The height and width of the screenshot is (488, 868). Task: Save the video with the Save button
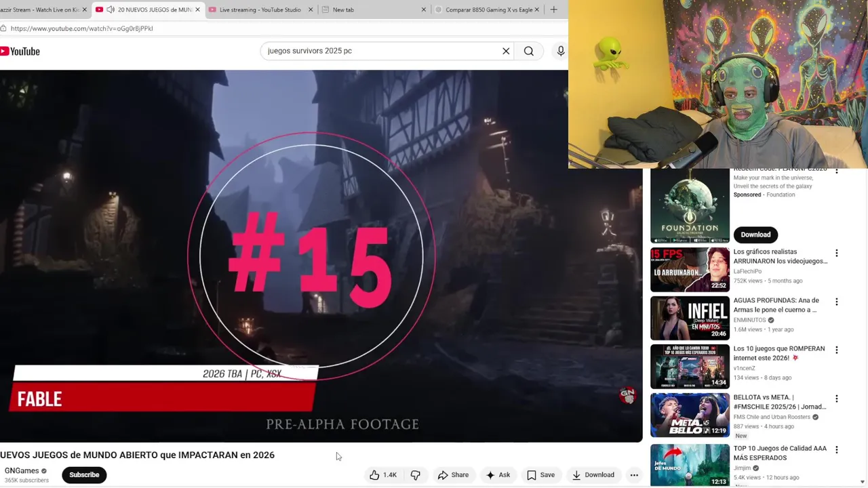[541, 475]
